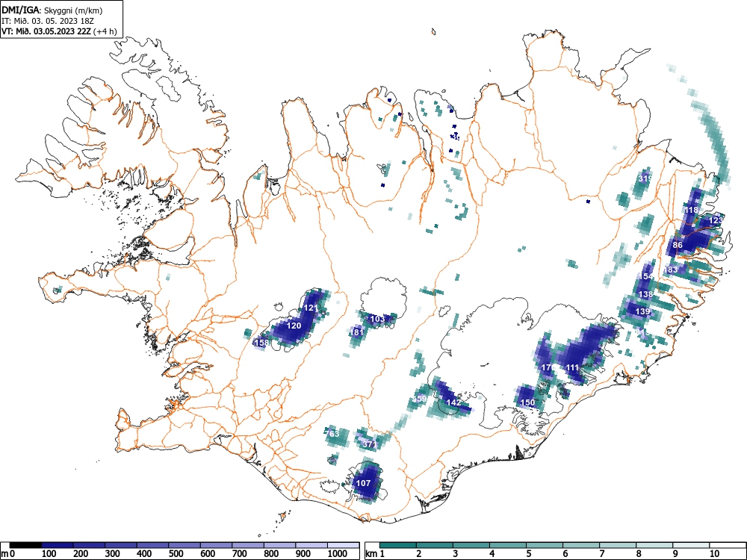Click the visibility value label 158

point(262,343)
